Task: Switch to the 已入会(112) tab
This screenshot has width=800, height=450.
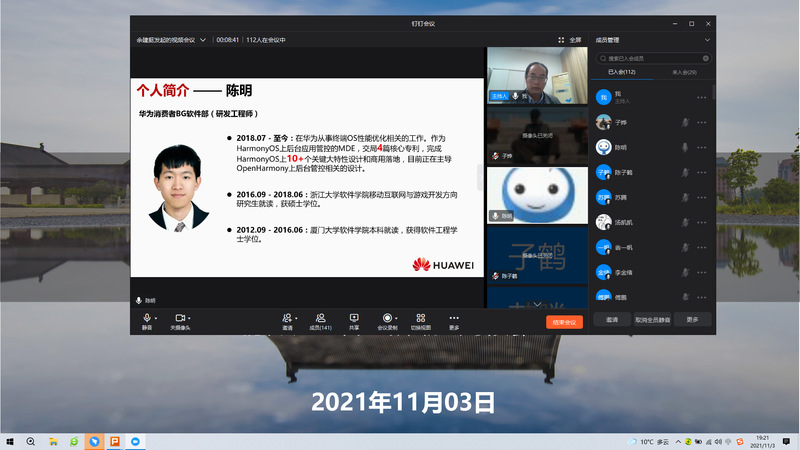Action: click(622, 72)
